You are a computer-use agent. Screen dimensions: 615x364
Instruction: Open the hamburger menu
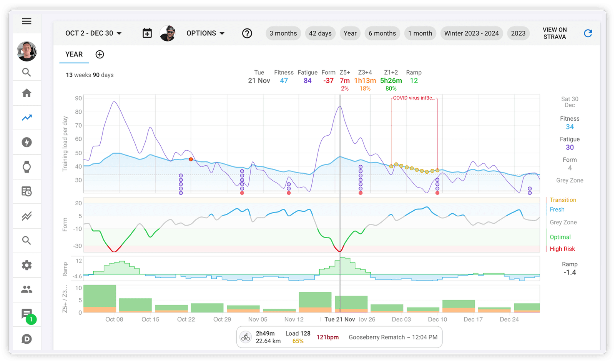tap(27, 21)
